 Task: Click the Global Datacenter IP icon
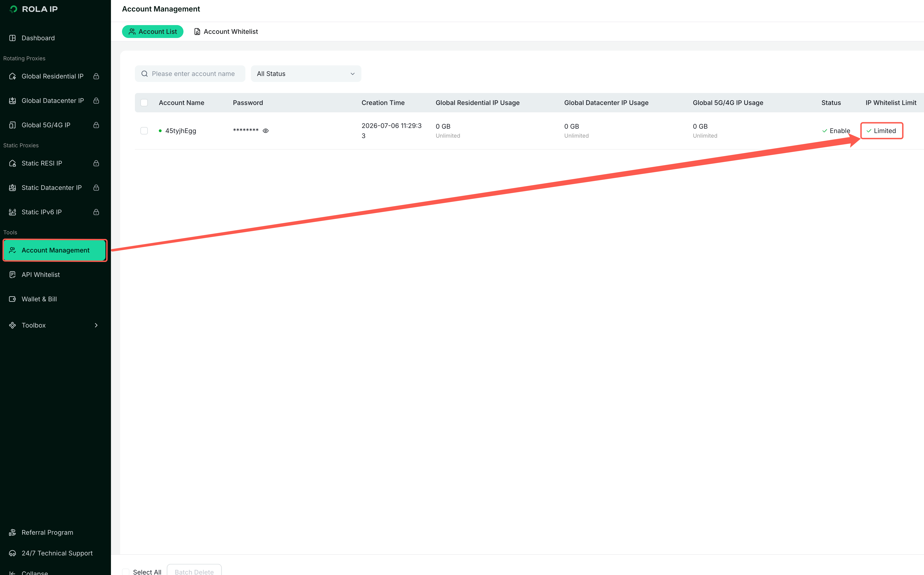[x=13, y=101]
